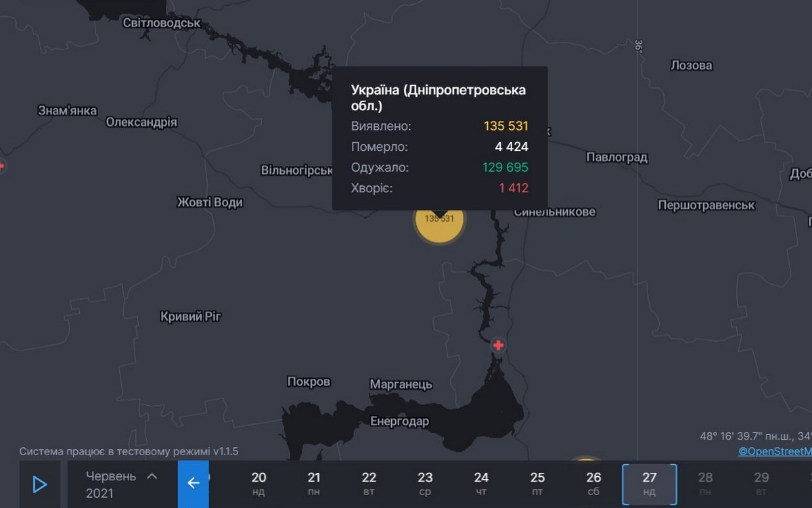Select date 25 пт on timeline
812x508 pixels.
click(537, 484)
